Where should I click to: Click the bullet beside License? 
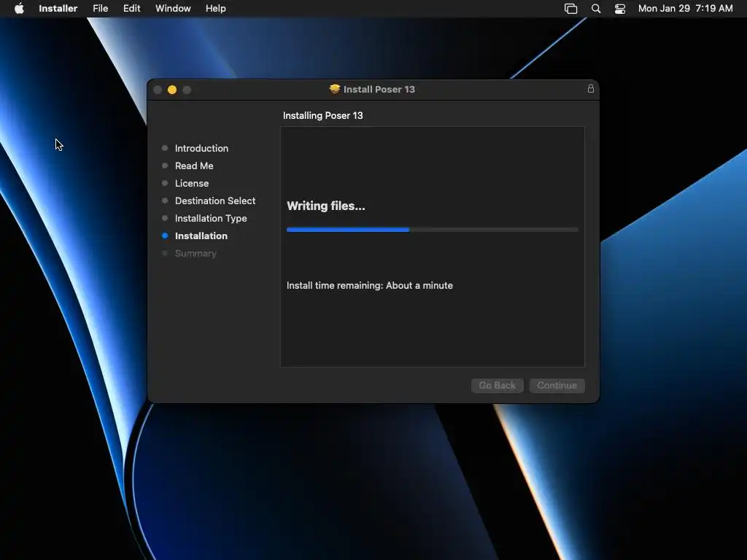165,183
